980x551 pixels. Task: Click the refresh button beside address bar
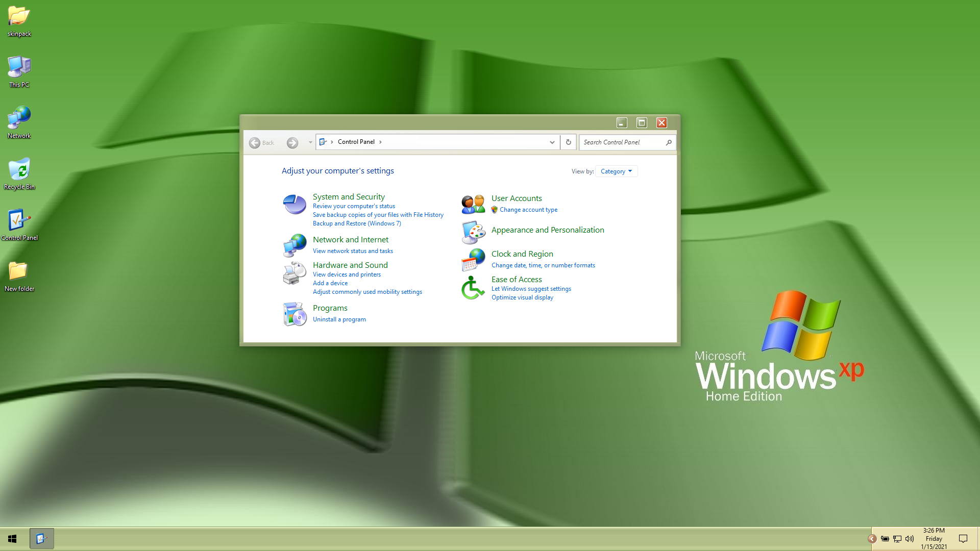click(568, 142)
